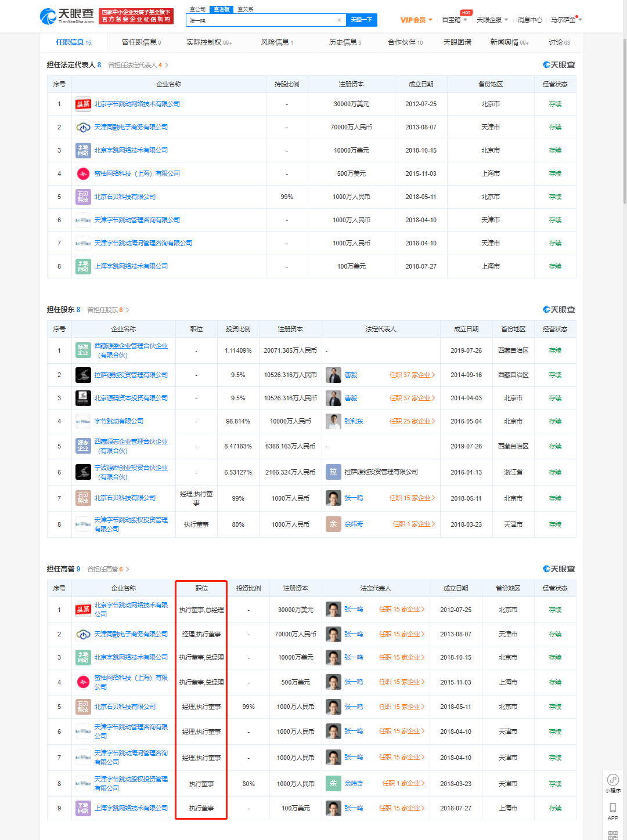
Task: Click black logo of 北京源码资本投资 in shareholder table
Action: pyautogui.click(x=83, y=398)
